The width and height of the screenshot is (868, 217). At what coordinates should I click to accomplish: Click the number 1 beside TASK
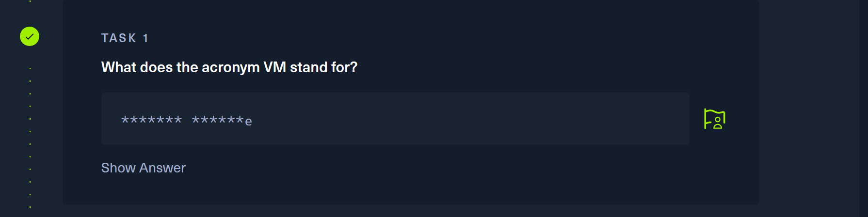click(145, 38)
